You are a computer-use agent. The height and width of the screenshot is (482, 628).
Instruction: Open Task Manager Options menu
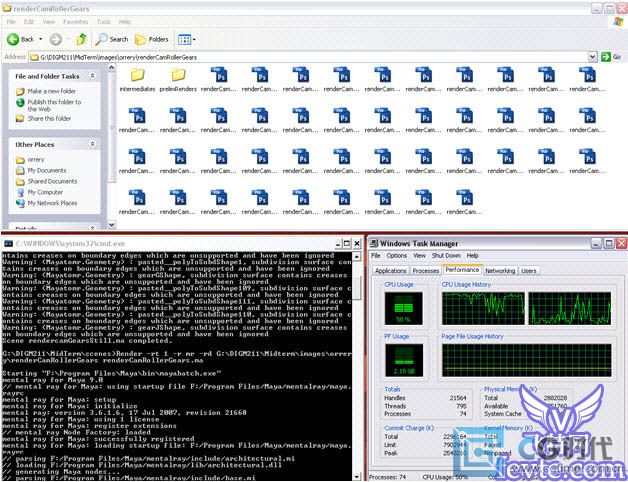[x=397, y=255]
